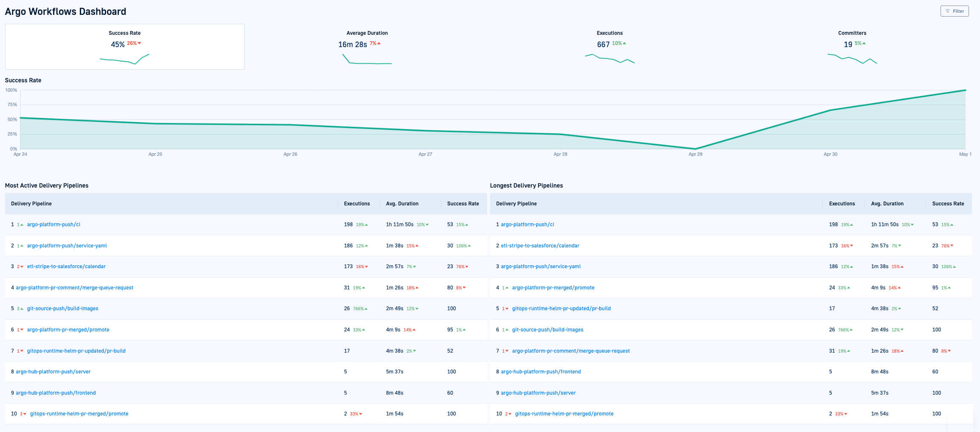The width and height of the screenshot is (980, 432).
Task: Sort Most Active table by Executions column
Action: pyautogui.click(x=357, y=204)
